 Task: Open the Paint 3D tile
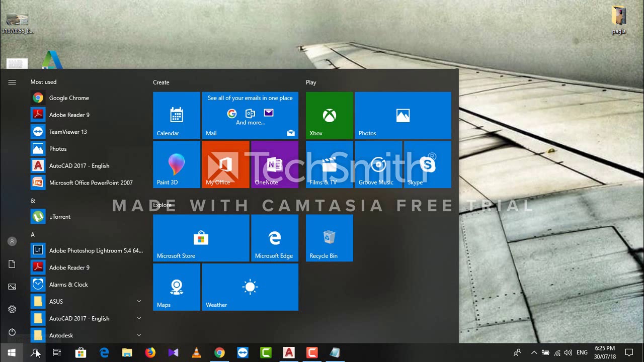(x=177, y=164)
